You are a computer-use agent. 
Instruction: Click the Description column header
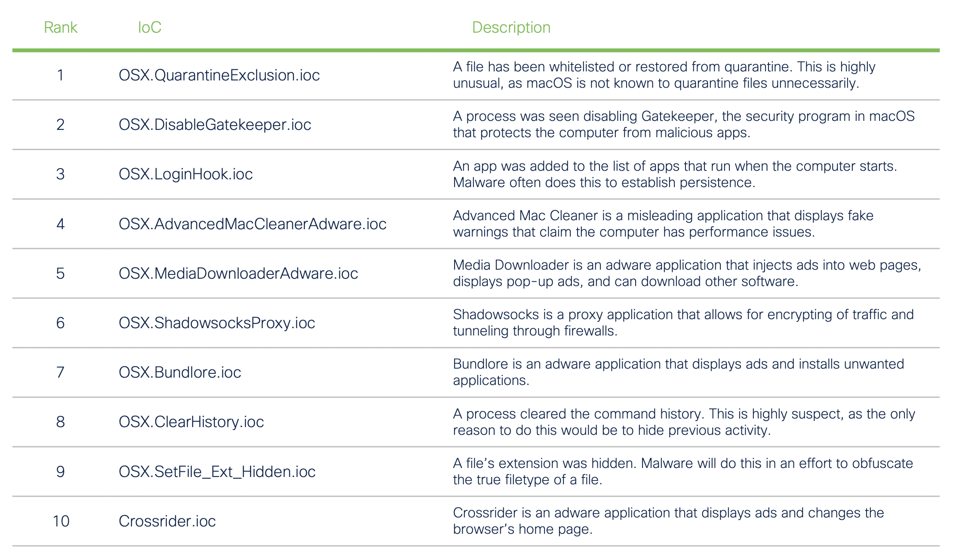pyautogui.click(x=511, y=28)
